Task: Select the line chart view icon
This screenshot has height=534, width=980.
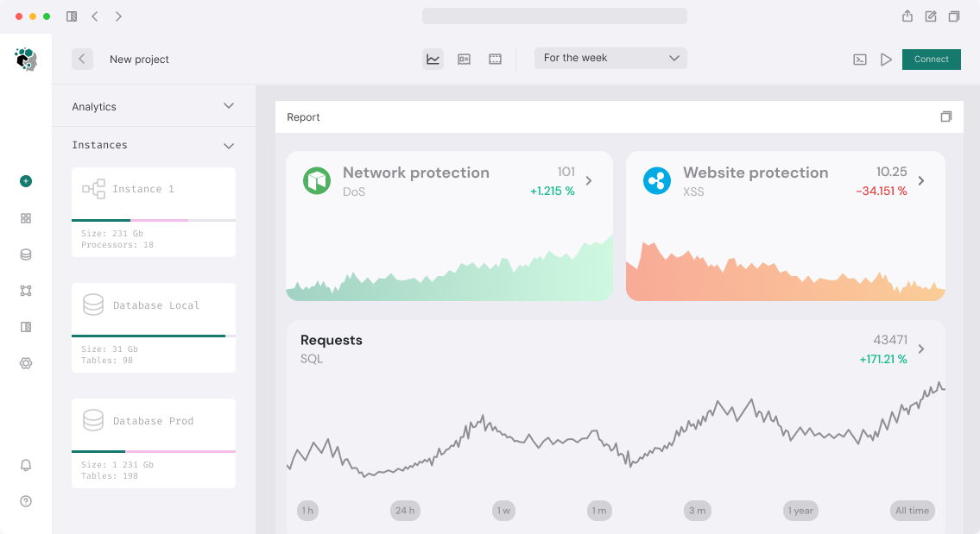Action: [x=433, y=60]
